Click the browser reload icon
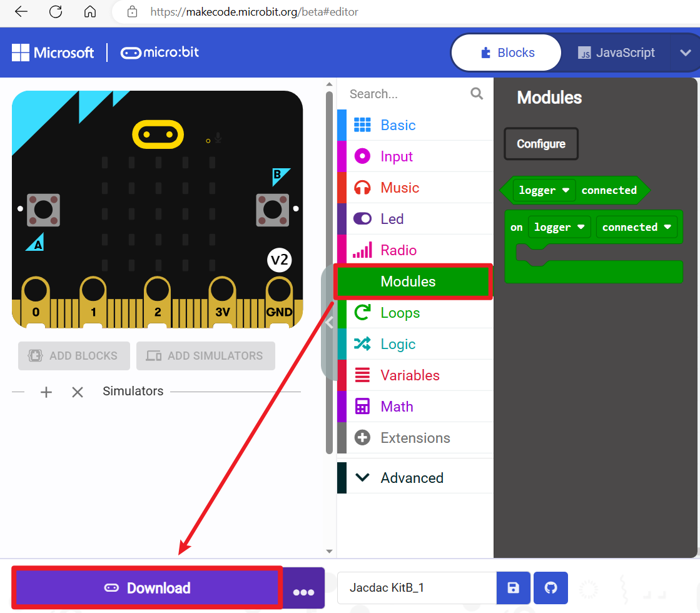 (56, 11)
